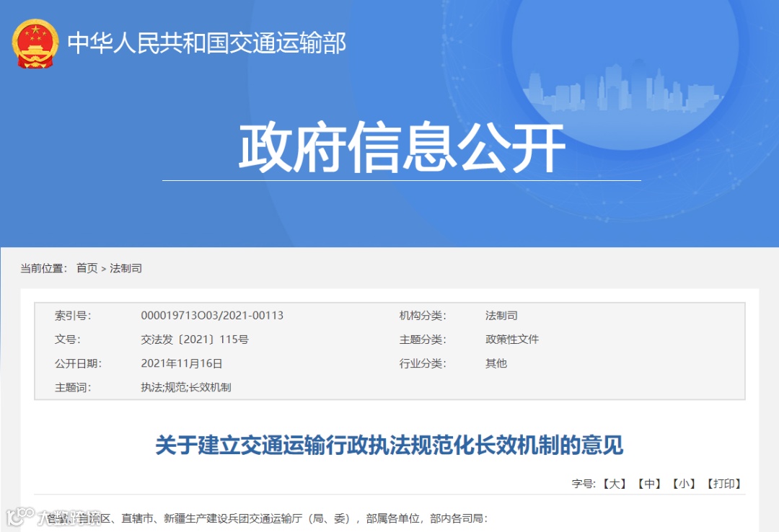
Task: Click the 主题分类 label
Action: click(x=423, y=340)
